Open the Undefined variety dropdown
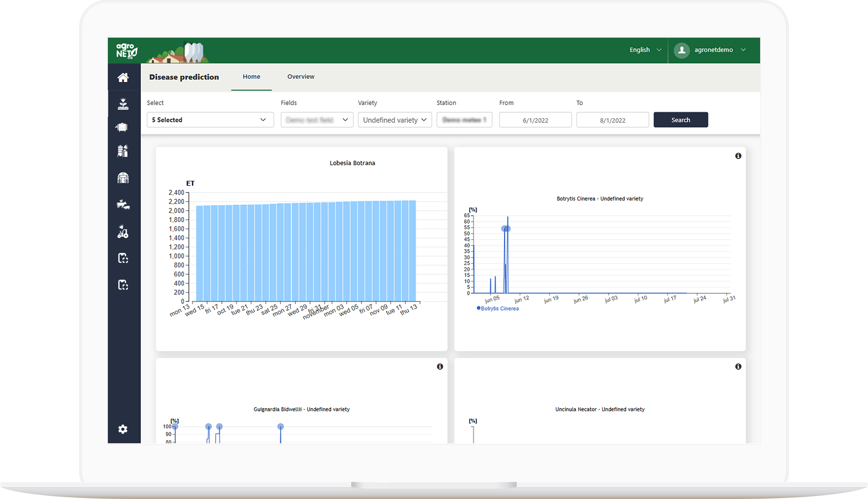 (395, 120)
